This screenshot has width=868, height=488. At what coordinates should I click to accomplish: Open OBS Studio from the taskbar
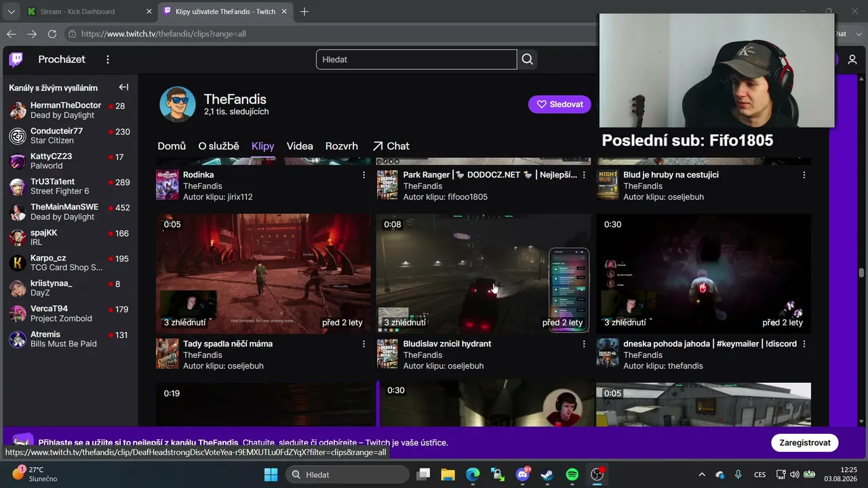597,474
